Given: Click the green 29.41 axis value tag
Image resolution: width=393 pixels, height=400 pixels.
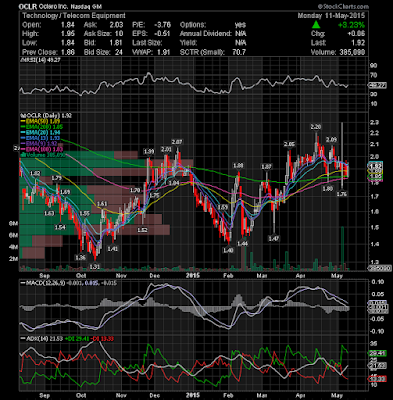Looking at the screenshot, I should tap(377, 353).
